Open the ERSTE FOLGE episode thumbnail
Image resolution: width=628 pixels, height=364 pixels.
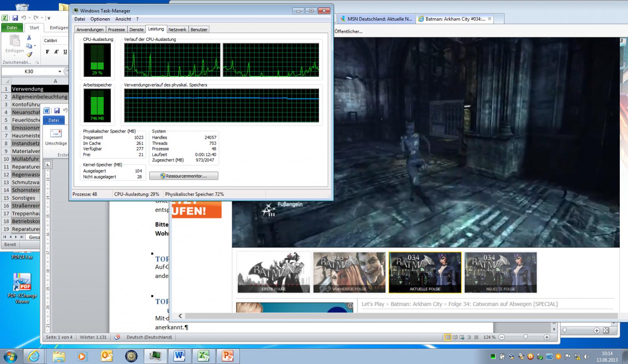pyautogui.click(x=274, y=272)
